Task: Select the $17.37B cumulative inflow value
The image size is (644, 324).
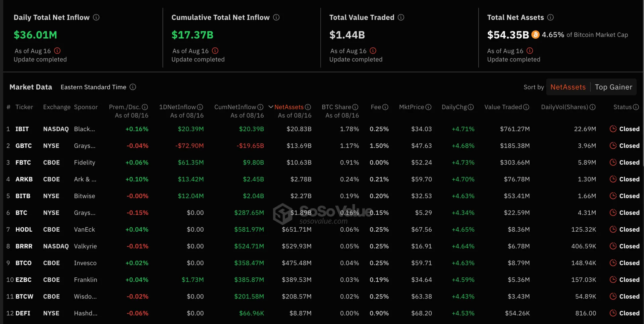Action: point(193,35)
